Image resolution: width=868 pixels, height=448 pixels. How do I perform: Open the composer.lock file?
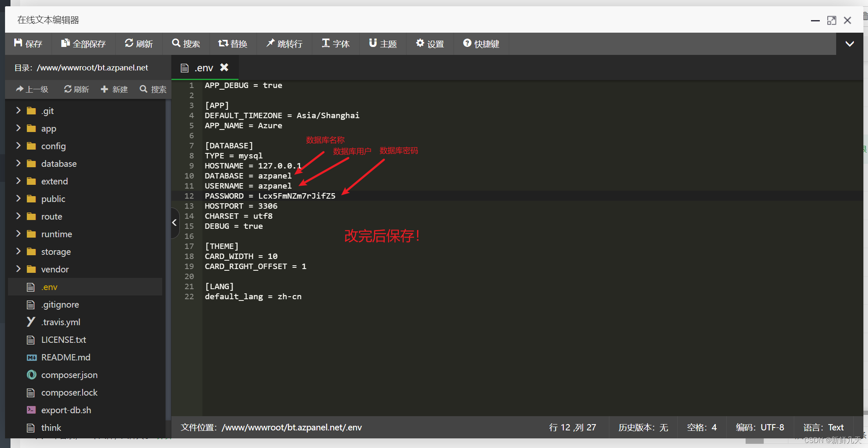tap(69, 392)
